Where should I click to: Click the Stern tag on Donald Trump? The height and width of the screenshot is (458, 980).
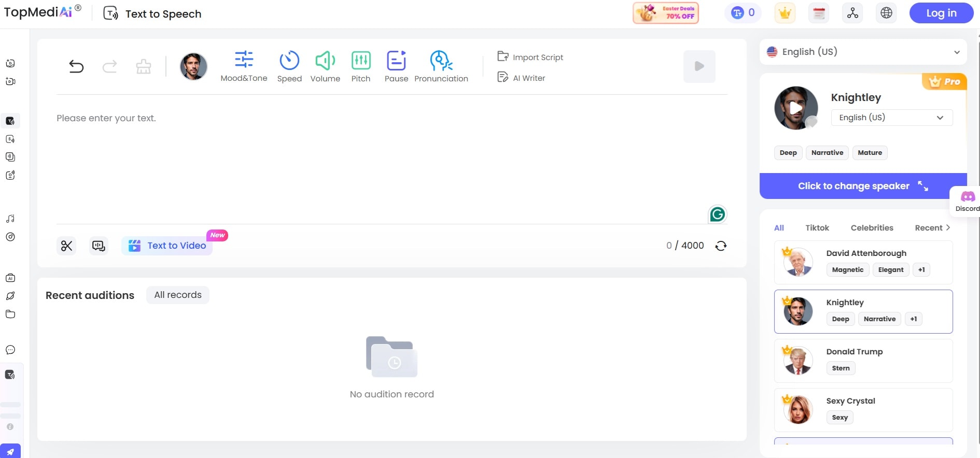tap(841, 368)
